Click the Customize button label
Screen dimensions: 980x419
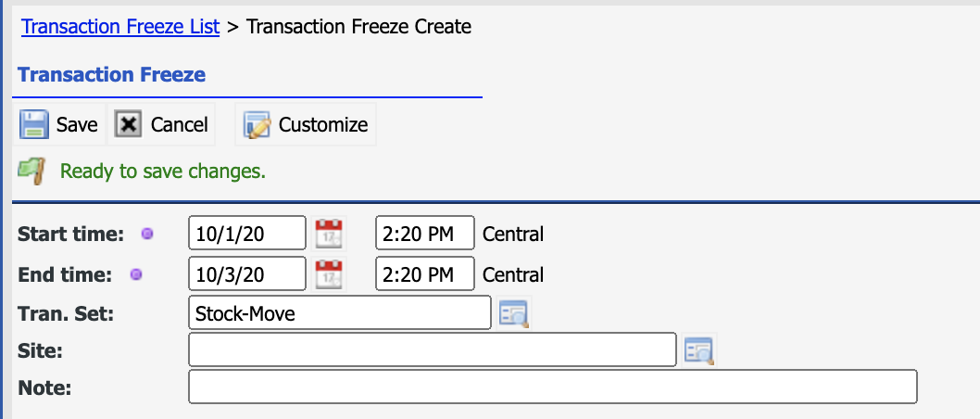point(323,125)
